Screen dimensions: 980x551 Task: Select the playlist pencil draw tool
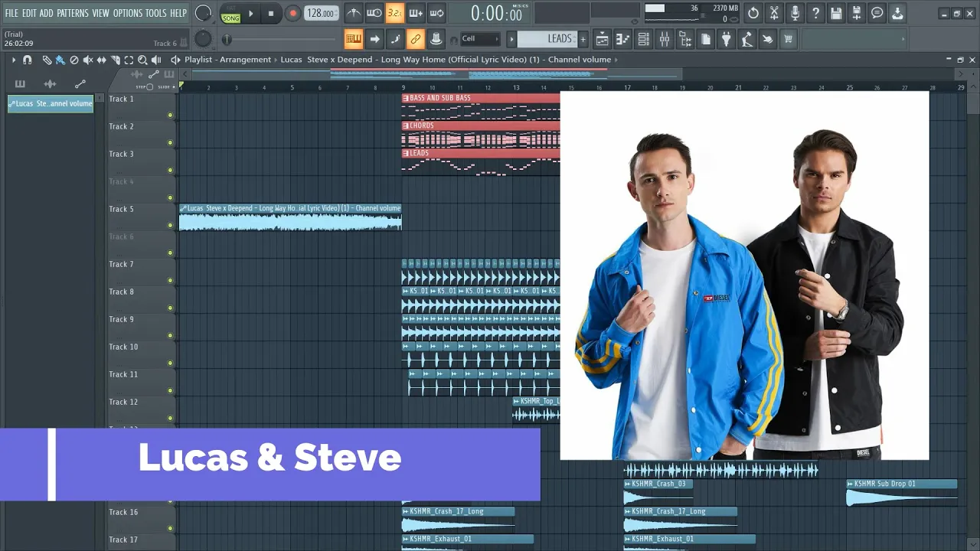[47, 60]
